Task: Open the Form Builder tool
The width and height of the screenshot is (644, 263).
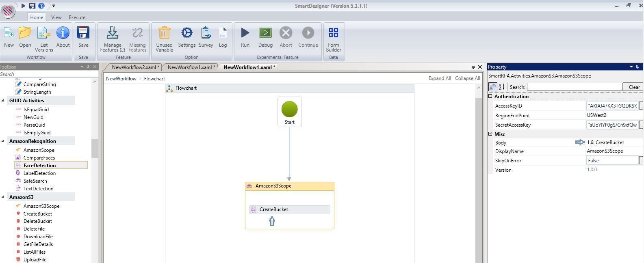Action: pos(333,33)
